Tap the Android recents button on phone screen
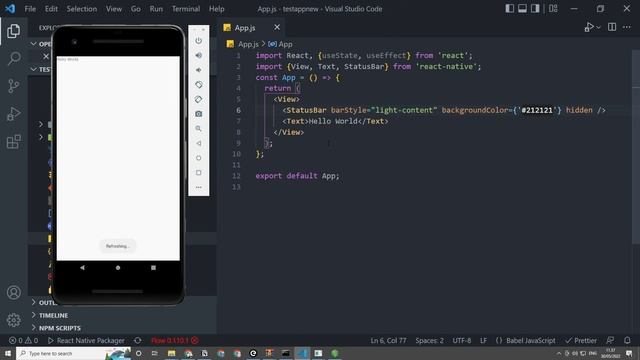This screenshot has height=360, width=640. [x=153, y=268]
